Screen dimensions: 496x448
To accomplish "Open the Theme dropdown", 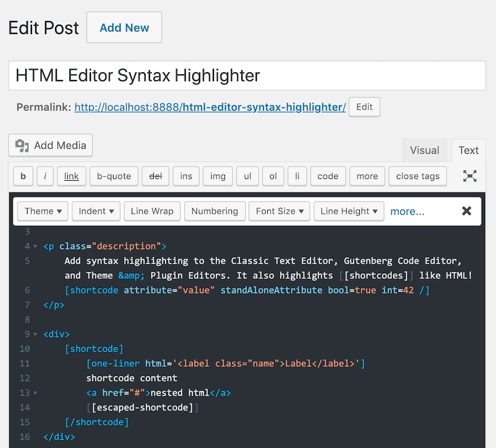I will 42,211.
